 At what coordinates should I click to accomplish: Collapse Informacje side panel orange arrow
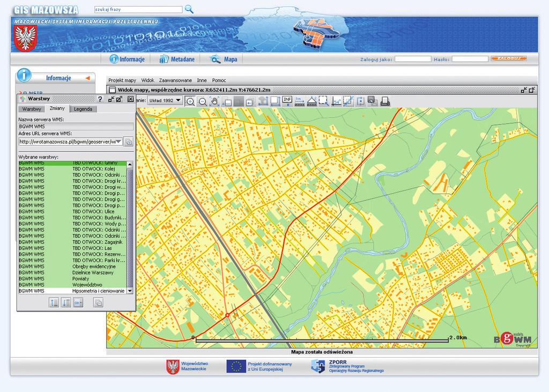tap(87, 78)
